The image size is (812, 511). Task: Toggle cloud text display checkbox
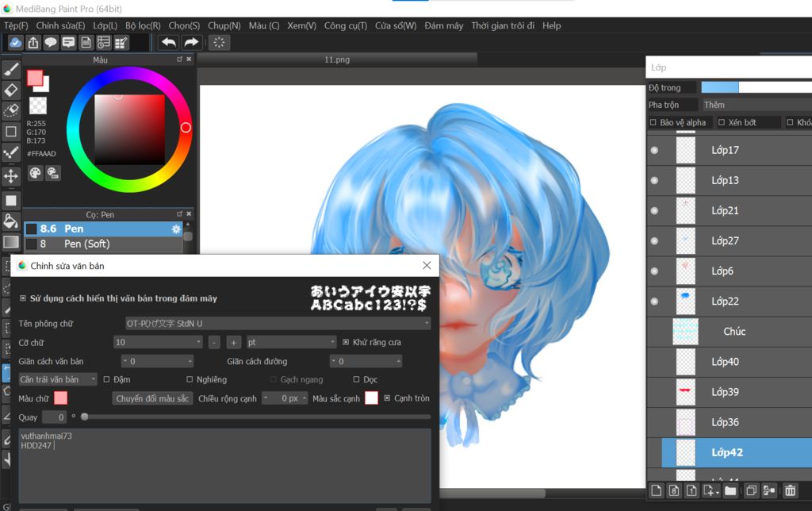[x=23, y=298]
